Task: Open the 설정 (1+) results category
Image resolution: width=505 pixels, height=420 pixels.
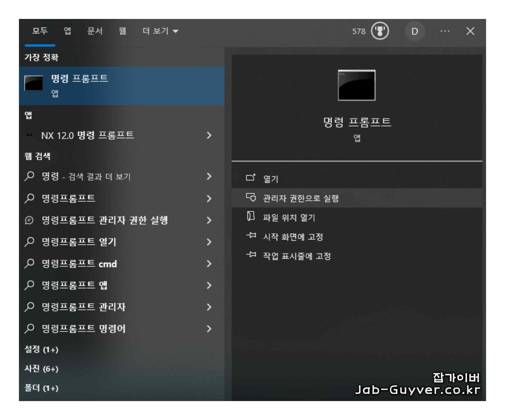Action: click(x=42, y=350)
